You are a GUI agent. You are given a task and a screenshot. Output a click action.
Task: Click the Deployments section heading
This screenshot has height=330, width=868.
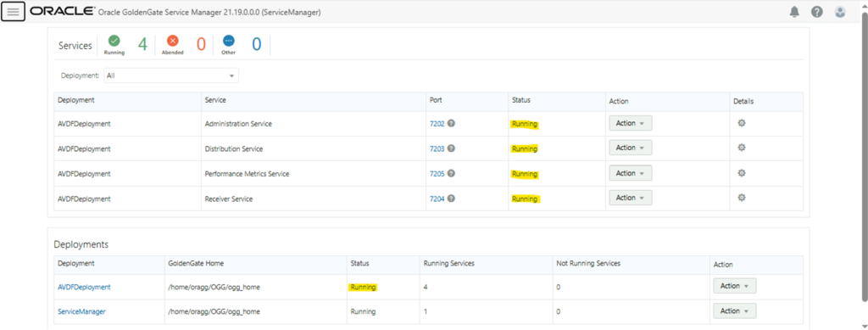(x=81, y=244)
